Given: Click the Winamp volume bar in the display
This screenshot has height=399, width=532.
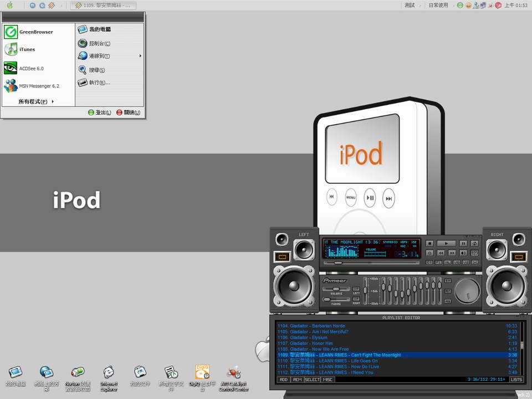Looking at the screenshot, I should [x=375, y=254].
